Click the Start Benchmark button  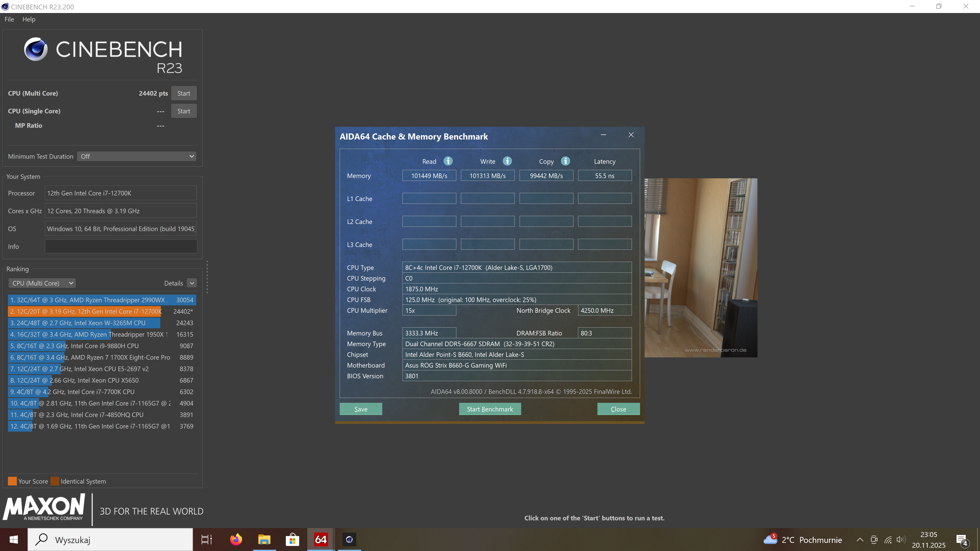[490, 409]
